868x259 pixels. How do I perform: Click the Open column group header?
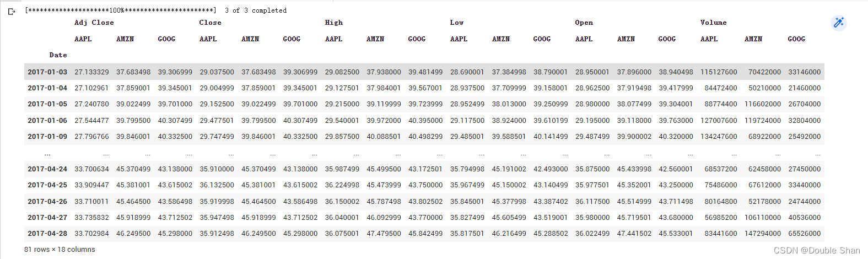[584, 23]
